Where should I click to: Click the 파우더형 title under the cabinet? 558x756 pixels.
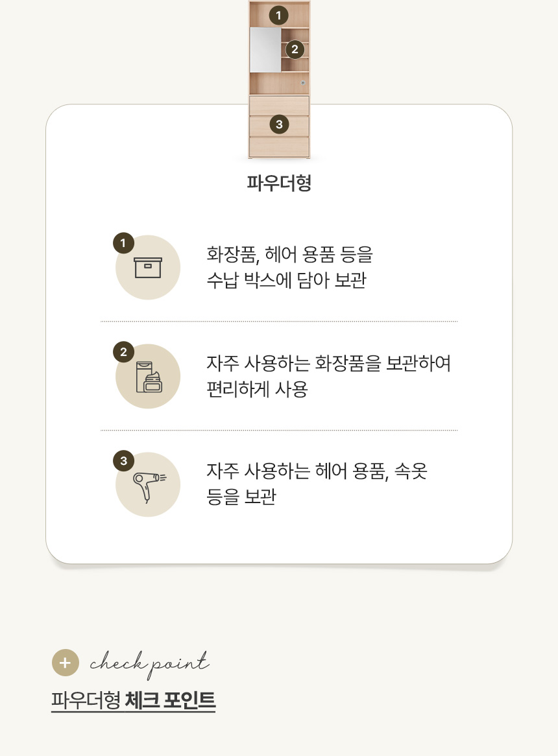279,183
